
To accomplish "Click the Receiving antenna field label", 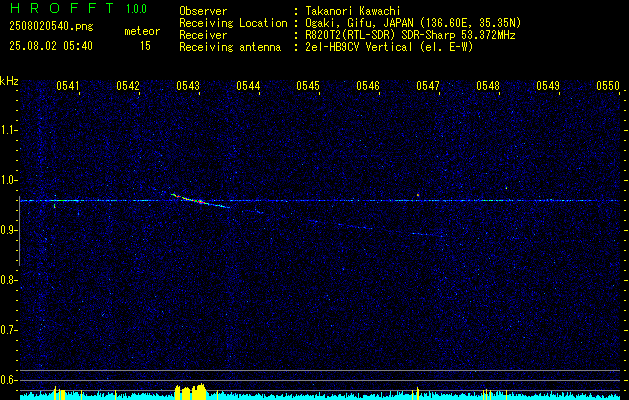I will tap(230, 47).
